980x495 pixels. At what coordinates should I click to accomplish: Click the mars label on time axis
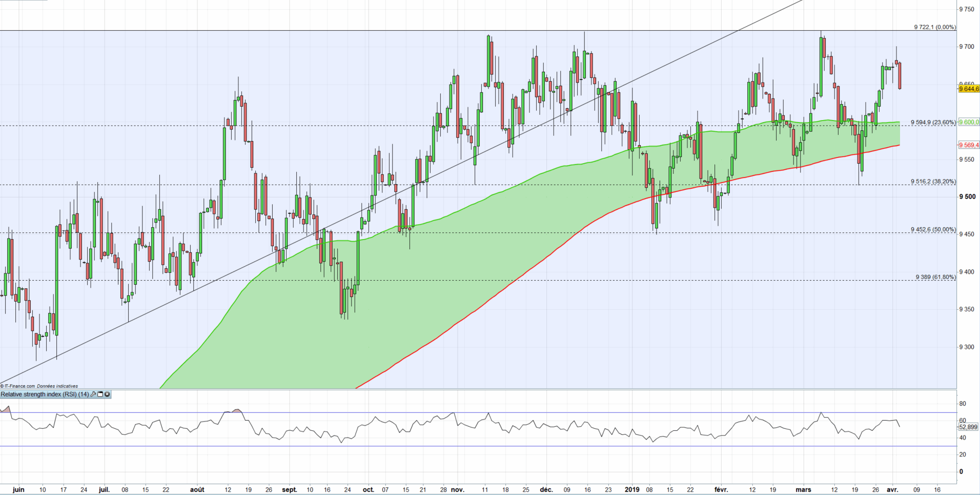pos(803,489)
